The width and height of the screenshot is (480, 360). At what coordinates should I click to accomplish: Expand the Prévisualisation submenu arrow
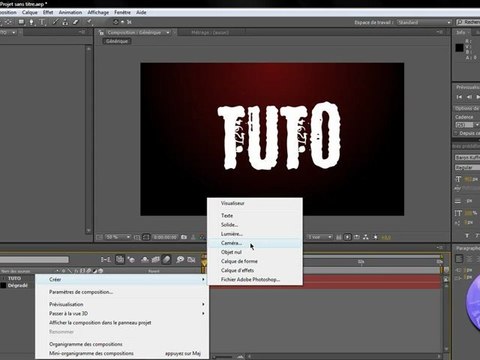[x=203, y=304]
